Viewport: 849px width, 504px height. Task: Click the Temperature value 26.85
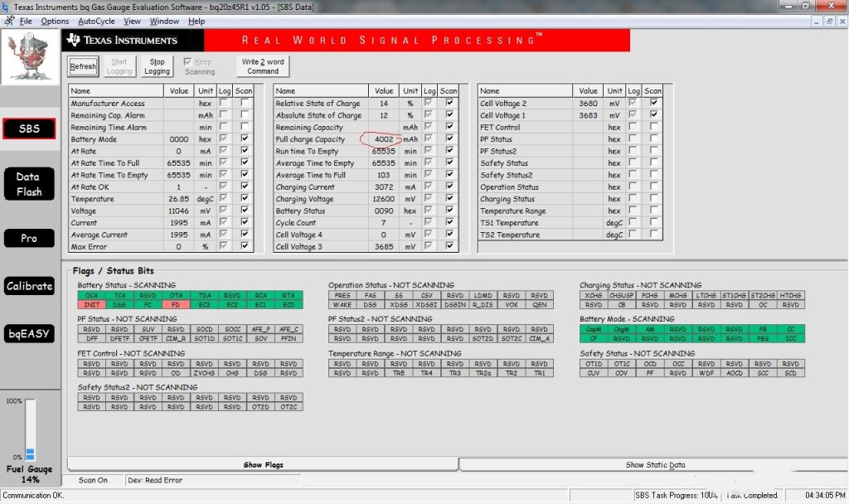(179, 199)
